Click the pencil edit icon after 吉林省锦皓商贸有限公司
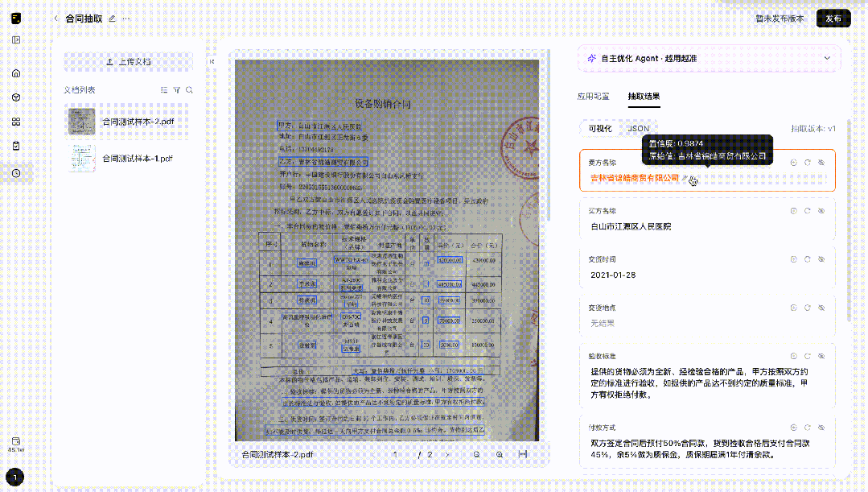This screenshot has height=492, width=868. pyautogui.click(x=685, y=179)
